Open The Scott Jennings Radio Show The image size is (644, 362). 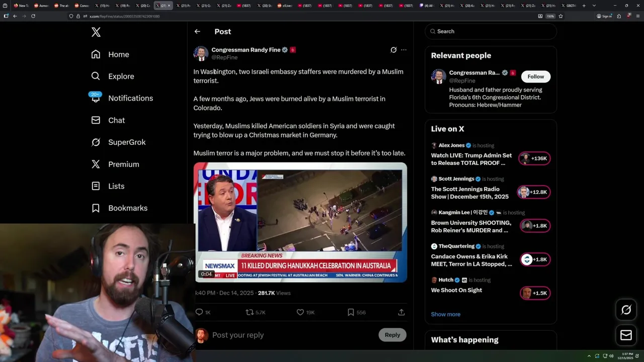(x=470, y=193)
